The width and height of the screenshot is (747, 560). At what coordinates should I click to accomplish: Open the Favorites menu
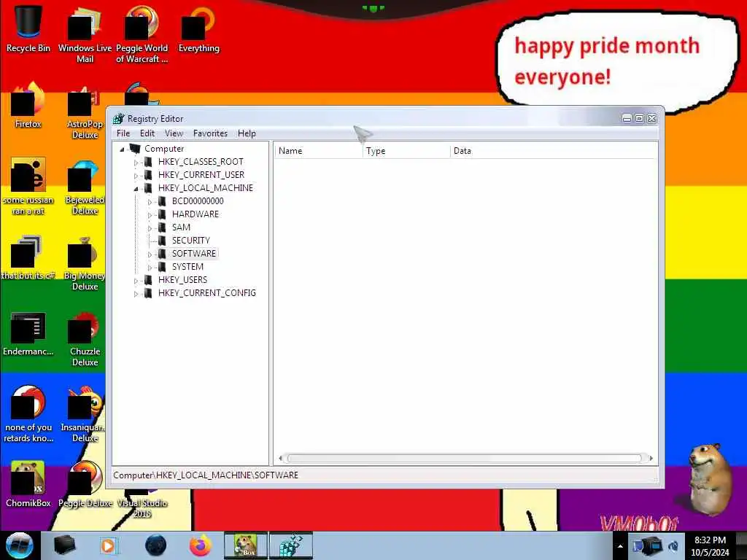(210, 133)
